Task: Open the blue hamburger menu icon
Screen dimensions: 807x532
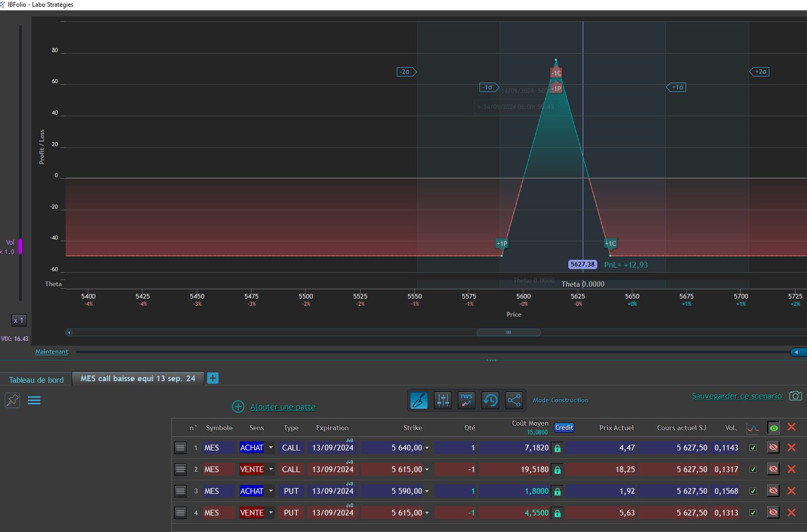Action: 34,400
